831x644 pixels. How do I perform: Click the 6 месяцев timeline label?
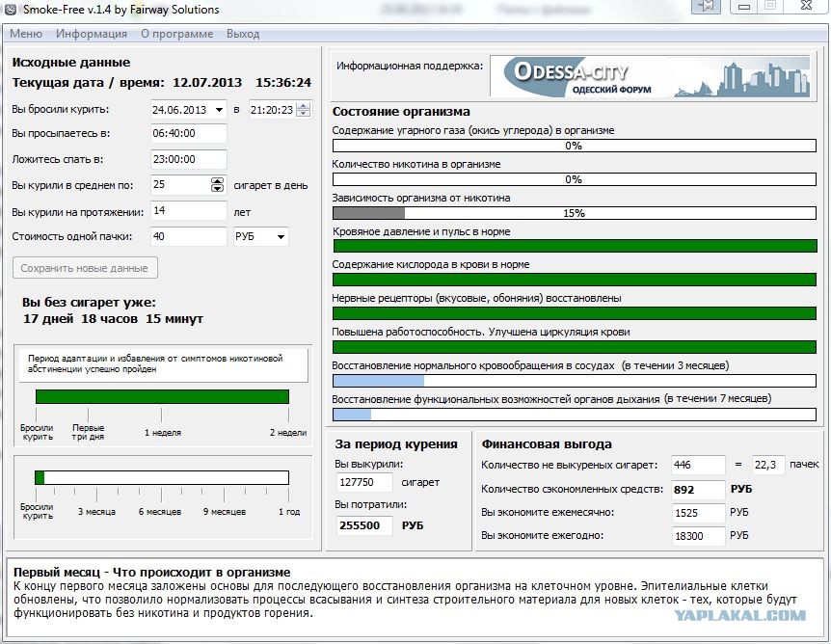click(x=160, y=512)
